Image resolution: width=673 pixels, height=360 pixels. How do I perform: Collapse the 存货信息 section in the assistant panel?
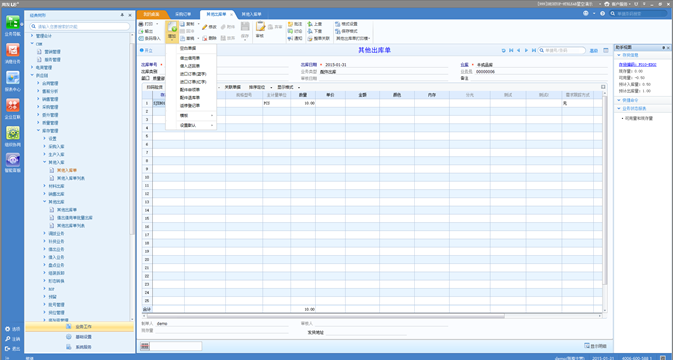(619, 55)
